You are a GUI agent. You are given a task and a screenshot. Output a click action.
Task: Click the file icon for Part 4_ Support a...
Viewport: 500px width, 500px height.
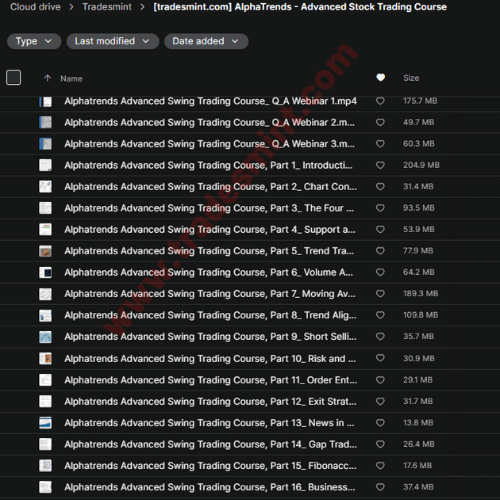[x=45, y=229]
